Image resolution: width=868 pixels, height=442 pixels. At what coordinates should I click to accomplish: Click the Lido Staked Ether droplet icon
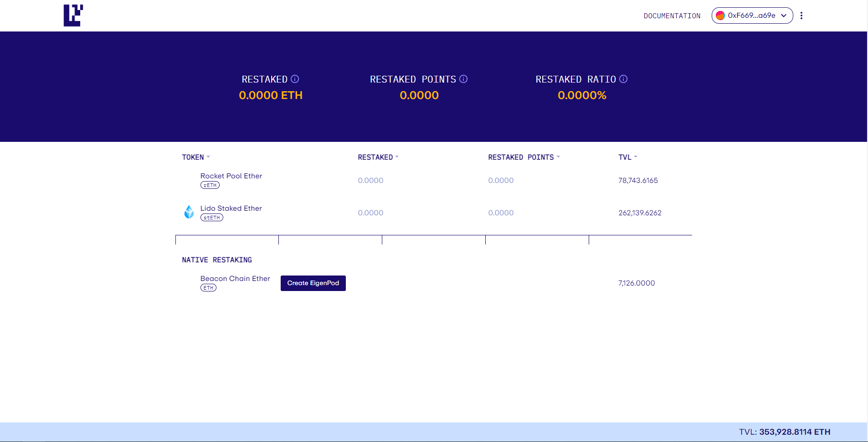pos(189,212)
